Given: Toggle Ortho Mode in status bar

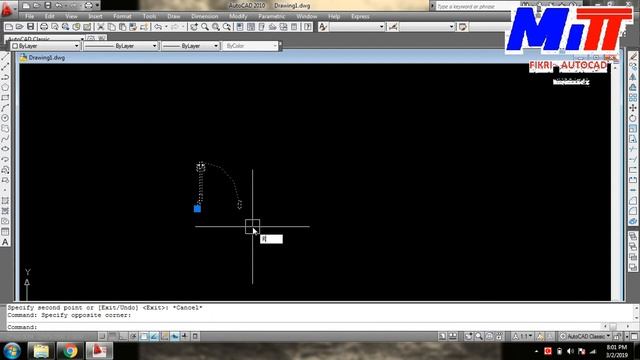Looking at the screenshot, I should tap(123, 336).
